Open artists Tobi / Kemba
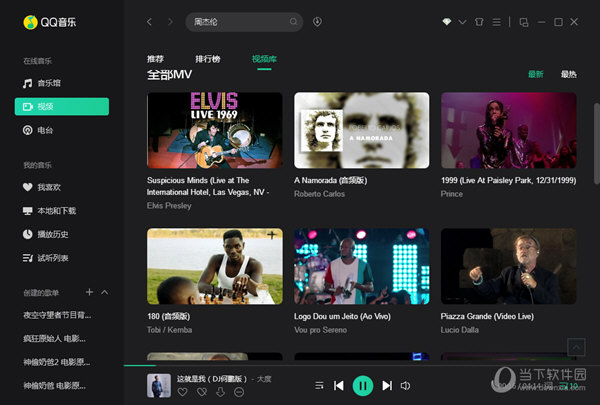Screen dimensions: 600x405 tap(170, 330)
